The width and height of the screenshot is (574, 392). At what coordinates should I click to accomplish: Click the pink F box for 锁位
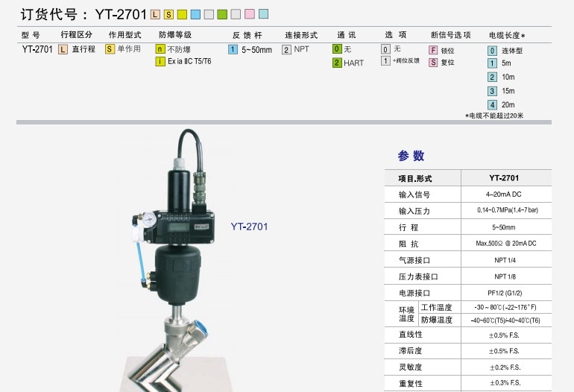tap(432, 50)
